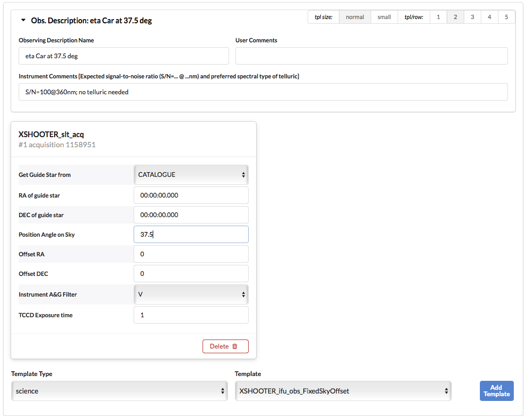526x420 pixels.
Task: Click the Offset RA input
Action: pos(191,254)
